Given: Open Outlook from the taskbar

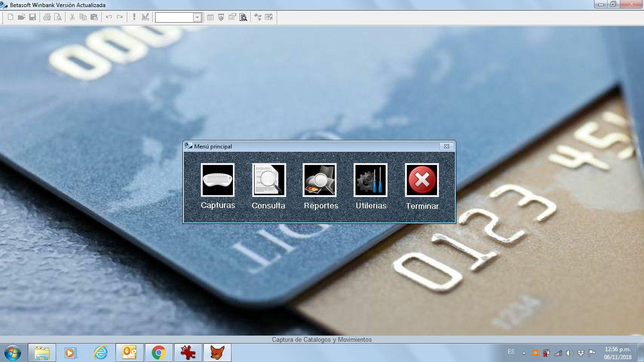Looking at the screenshot, I should [129, 353].
